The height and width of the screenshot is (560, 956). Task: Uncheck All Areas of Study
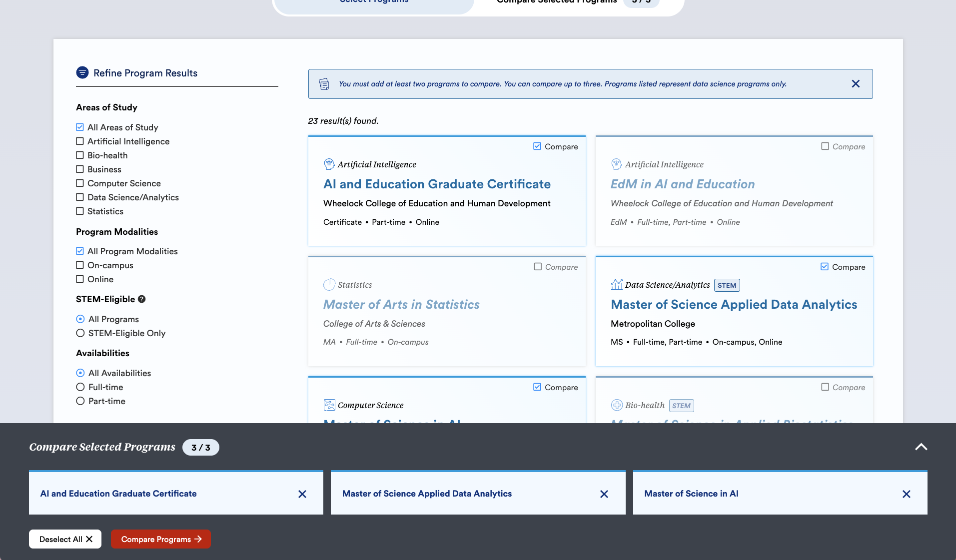[x=80, y=127]
